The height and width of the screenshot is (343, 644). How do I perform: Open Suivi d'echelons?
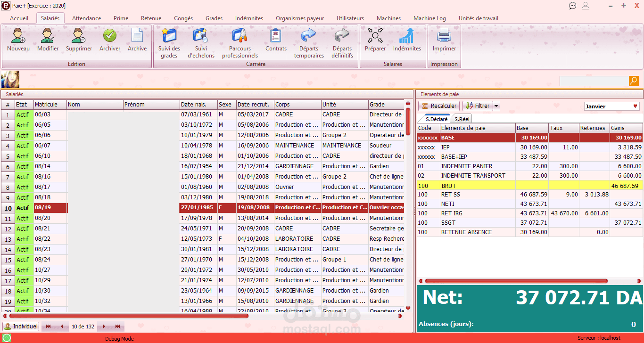201,36
